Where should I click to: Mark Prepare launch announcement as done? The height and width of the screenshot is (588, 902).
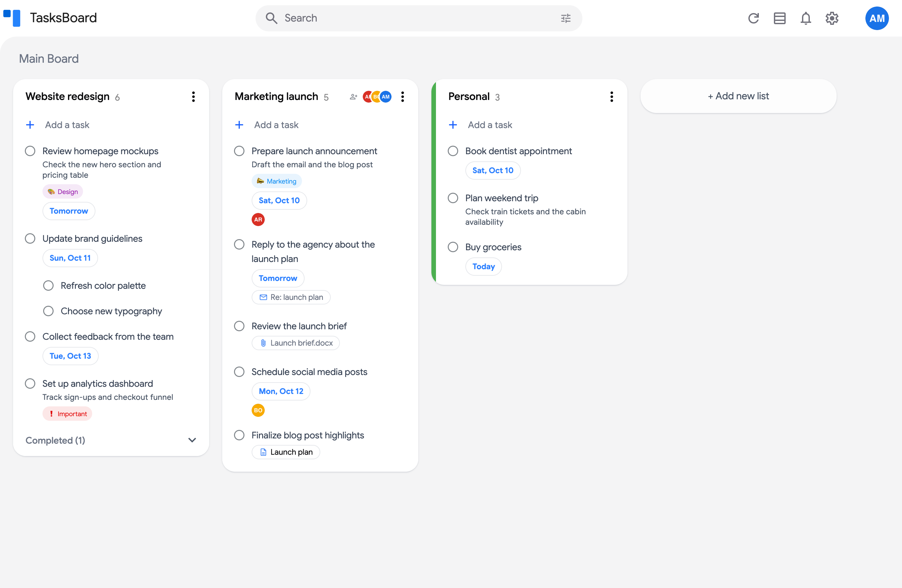[239, 151]
